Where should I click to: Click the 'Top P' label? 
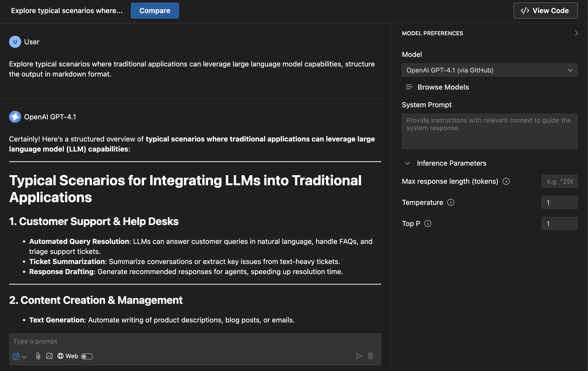click(411, 224)
